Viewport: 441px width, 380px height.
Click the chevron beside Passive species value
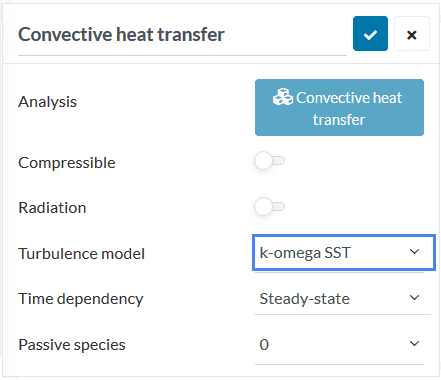tap(414, 343)
